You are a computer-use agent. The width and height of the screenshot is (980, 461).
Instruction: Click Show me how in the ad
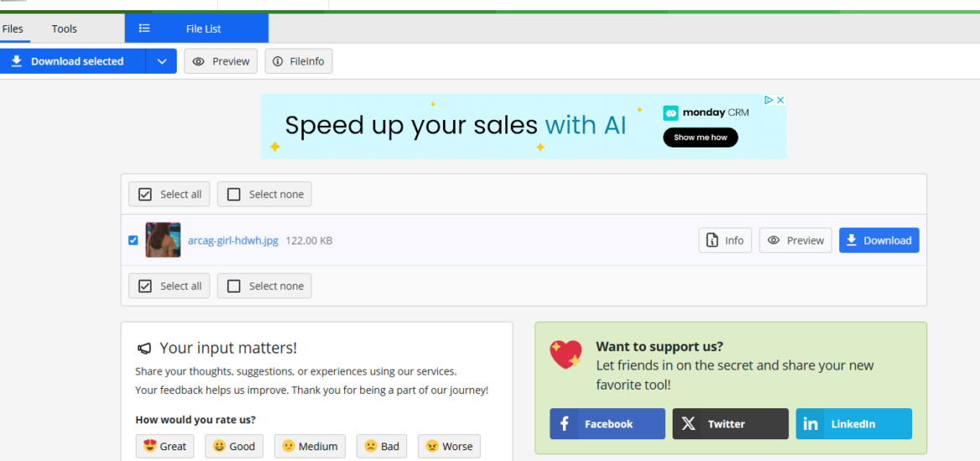[700, 137]
